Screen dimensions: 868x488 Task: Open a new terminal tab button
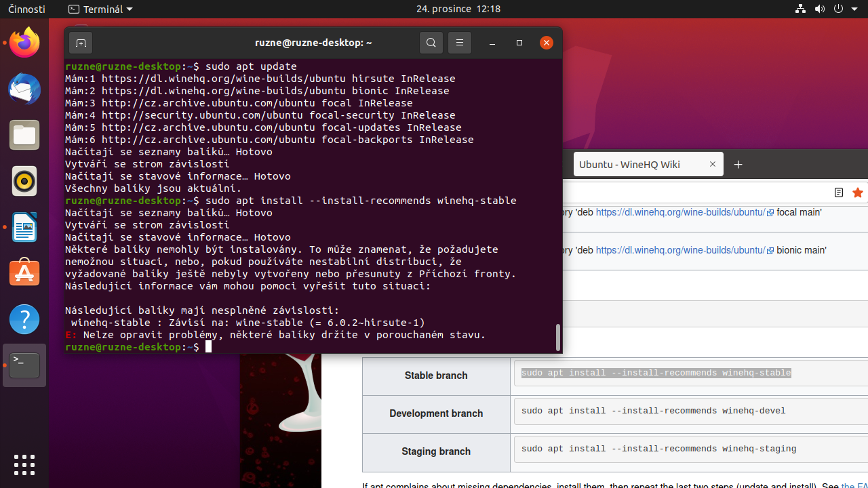pyautogui.click(x=81, y=43)
